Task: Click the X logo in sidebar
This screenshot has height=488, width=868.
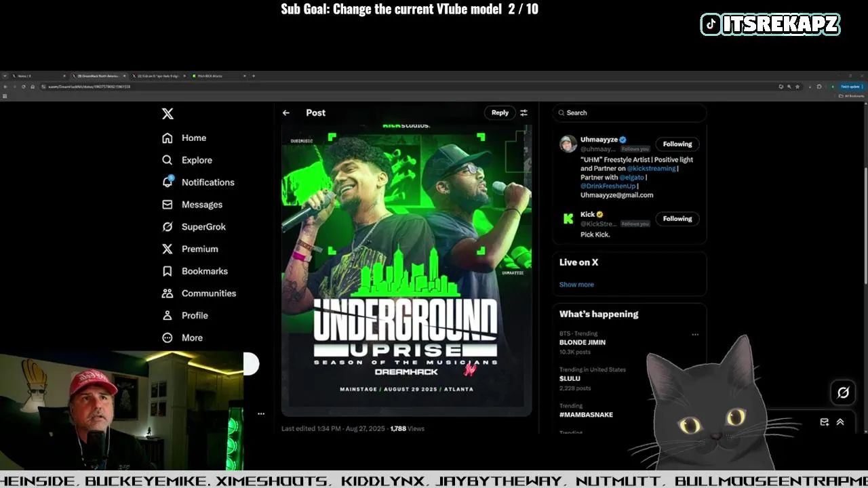Action: point(167,114)
